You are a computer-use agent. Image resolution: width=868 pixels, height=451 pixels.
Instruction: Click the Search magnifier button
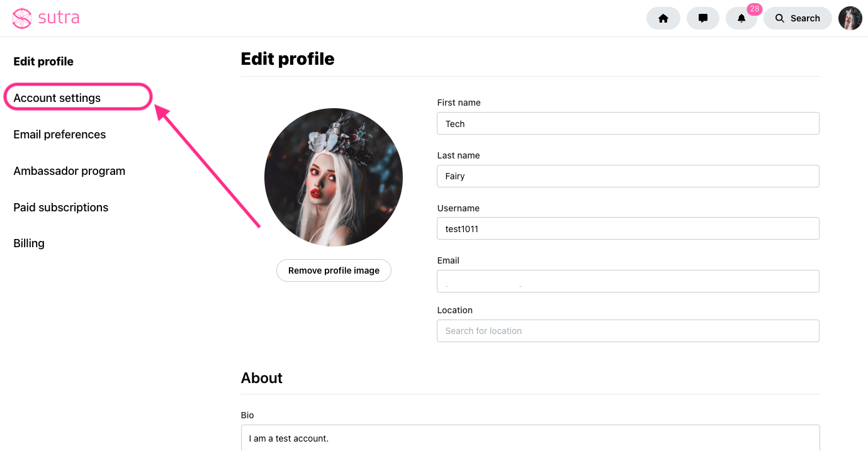point(797,18)
